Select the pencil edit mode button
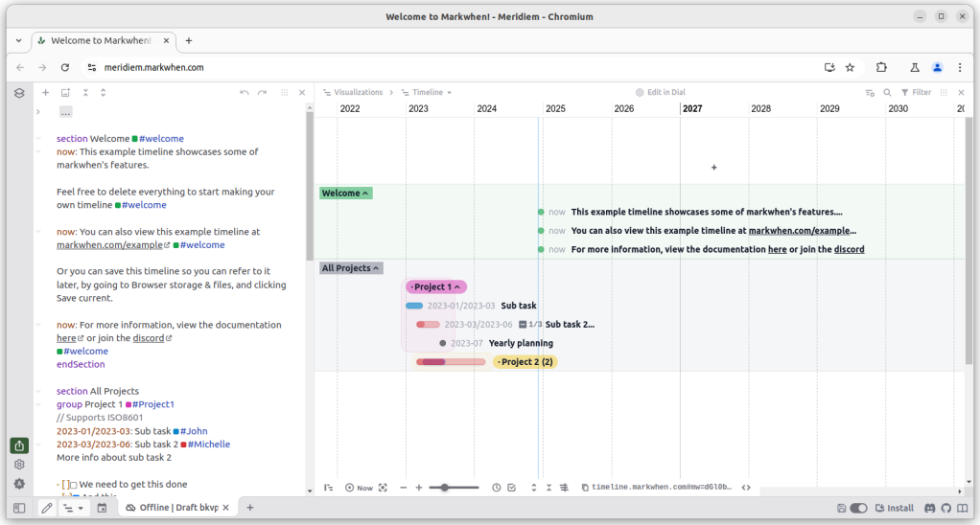The width and height of the screenshot is (980, 525). pos(47,508)
